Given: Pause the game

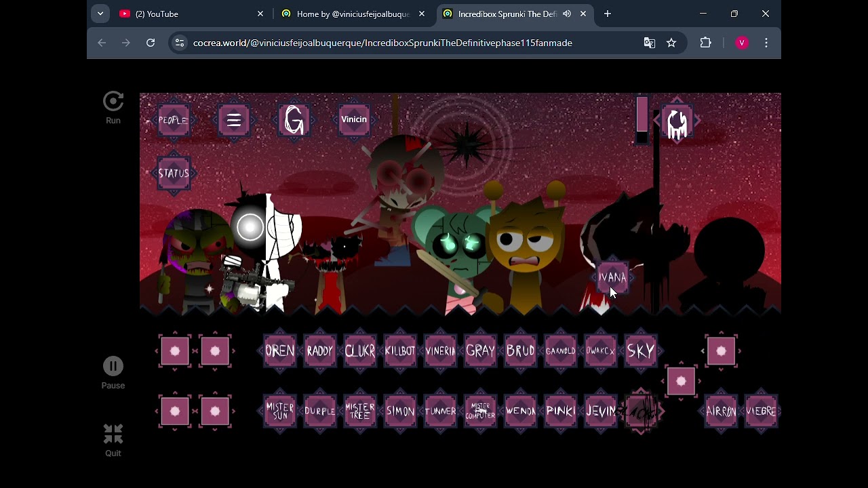Looking at the screenshot, I should (x=113, y=373).
